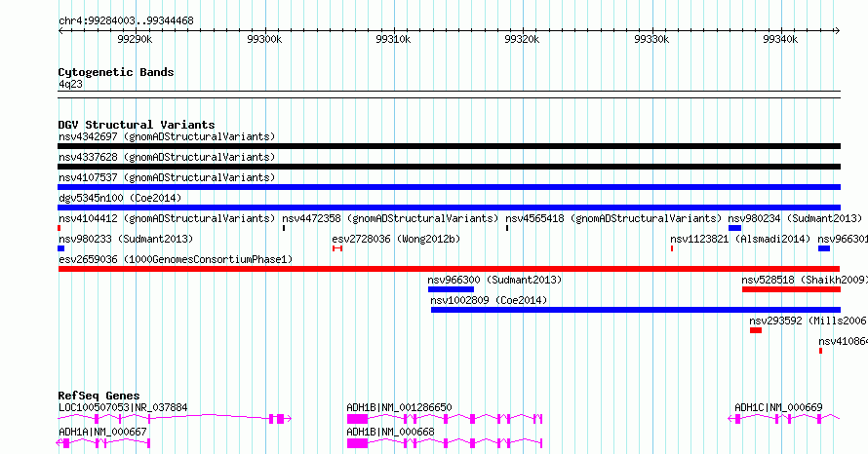Click the 99290k ruler position label
Image resolution: width=868 pixels, height=454 pixels.
[x=135, y=39]
